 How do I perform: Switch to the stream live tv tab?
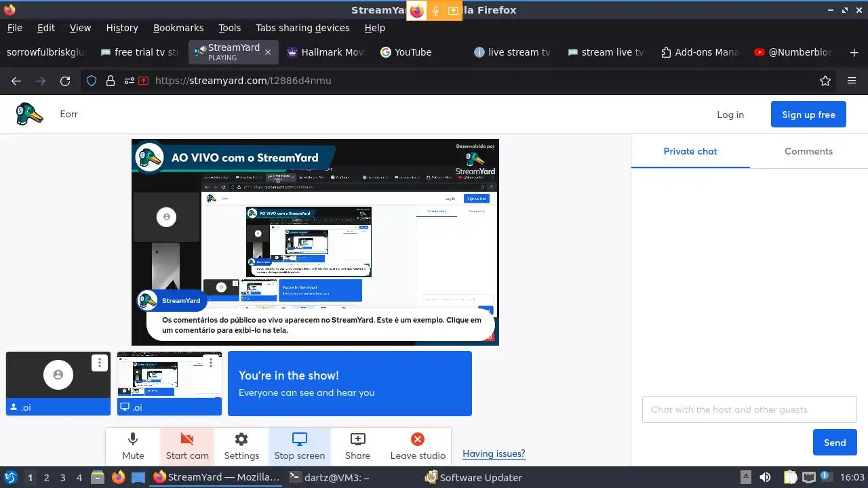[x=606, y=52]
